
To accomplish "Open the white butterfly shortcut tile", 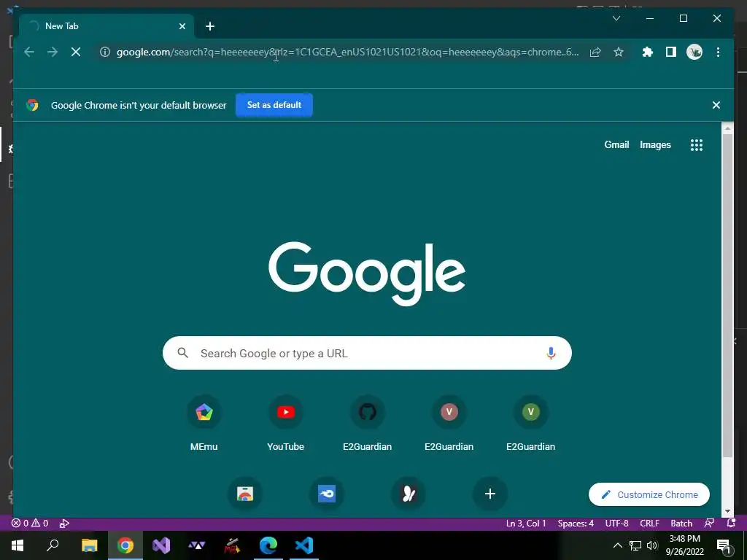I will [409, 494].
